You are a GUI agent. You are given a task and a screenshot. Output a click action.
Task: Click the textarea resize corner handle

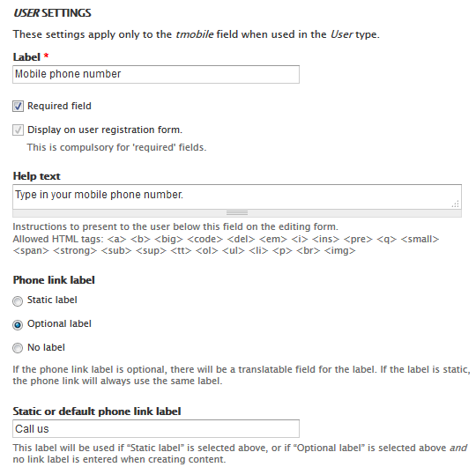456,204
